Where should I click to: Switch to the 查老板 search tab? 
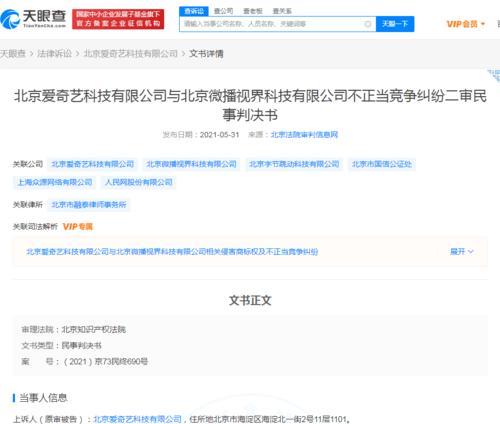tap(253, 11)
